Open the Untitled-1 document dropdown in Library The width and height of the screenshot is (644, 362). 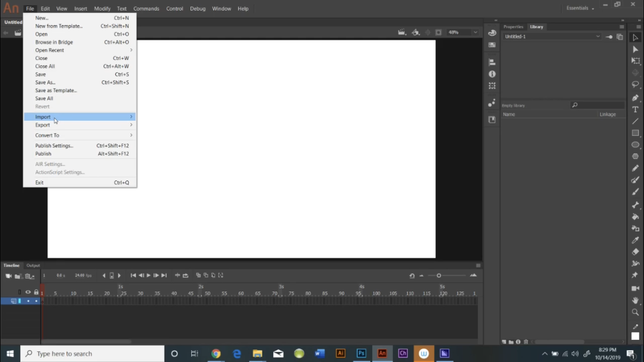(598, 36)
